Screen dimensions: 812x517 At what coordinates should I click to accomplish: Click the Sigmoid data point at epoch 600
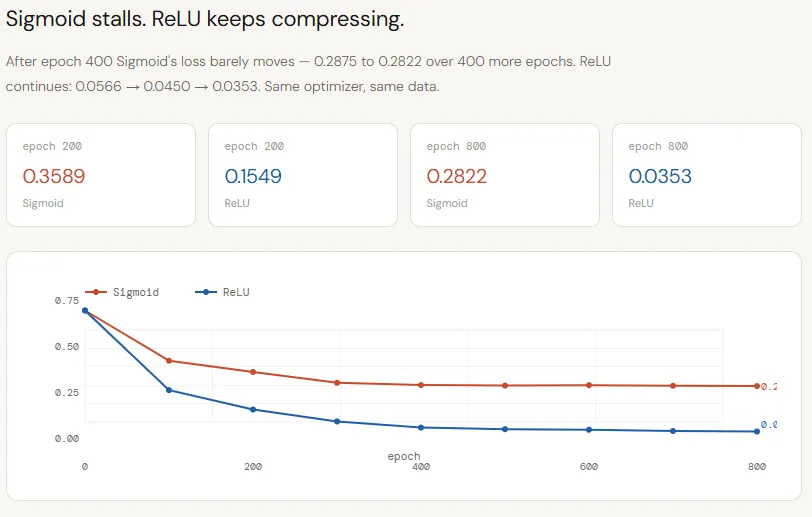pos(589,385)
